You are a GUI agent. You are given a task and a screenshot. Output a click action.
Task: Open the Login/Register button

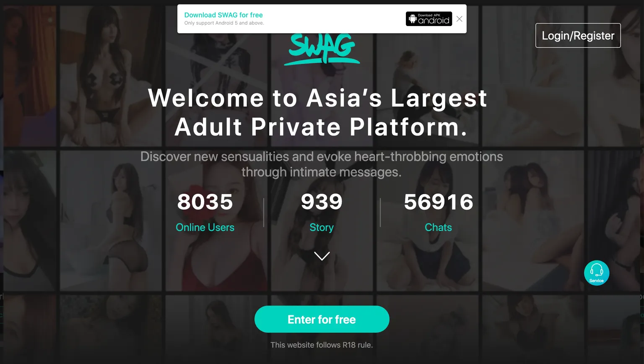click(x=578, y=36)
